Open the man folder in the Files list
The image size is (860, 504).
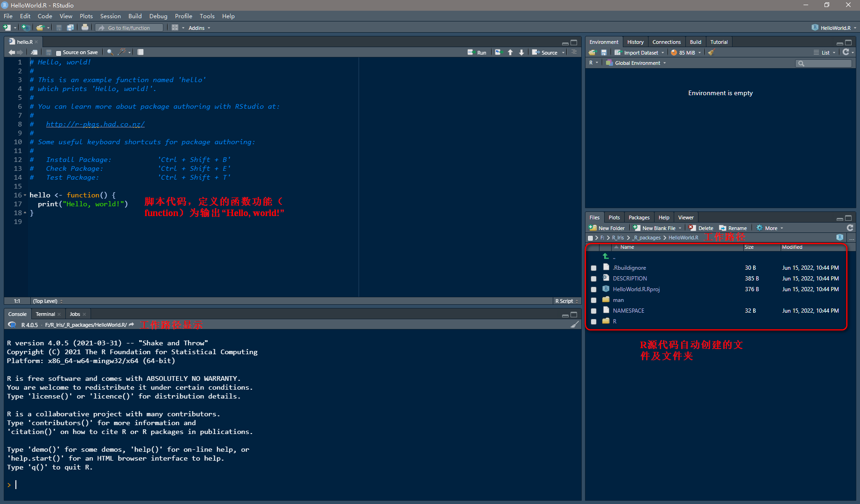pyautogui.click(x=618, y=300)
